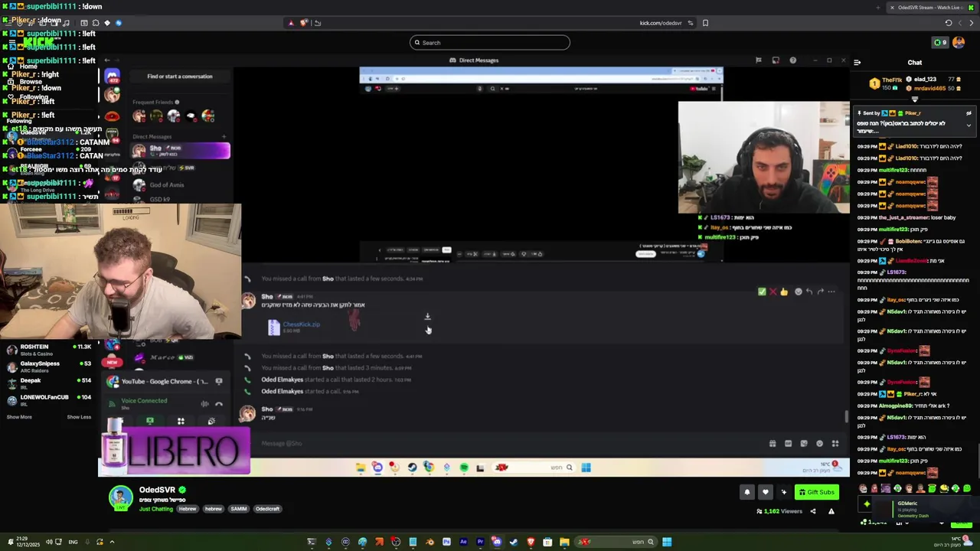The width and height of the screenshot is (980, 551).
Task: Click Voice Connected status in Discord
Action: coord(144,401)
